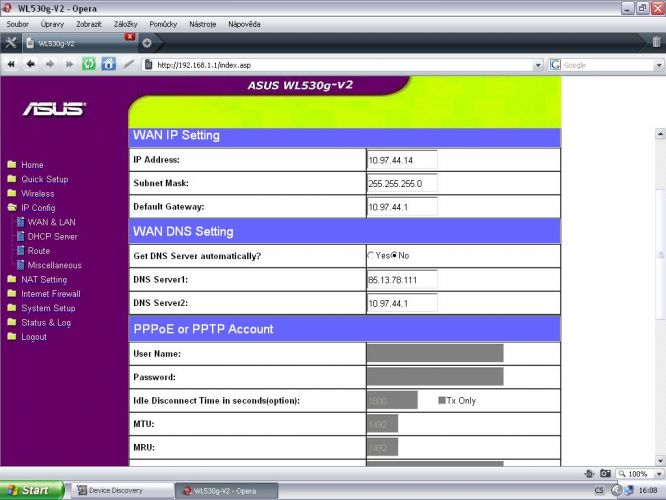This screenshot has height=500, width=666.
Task: Click the URL address field
Action: (344, 65)
